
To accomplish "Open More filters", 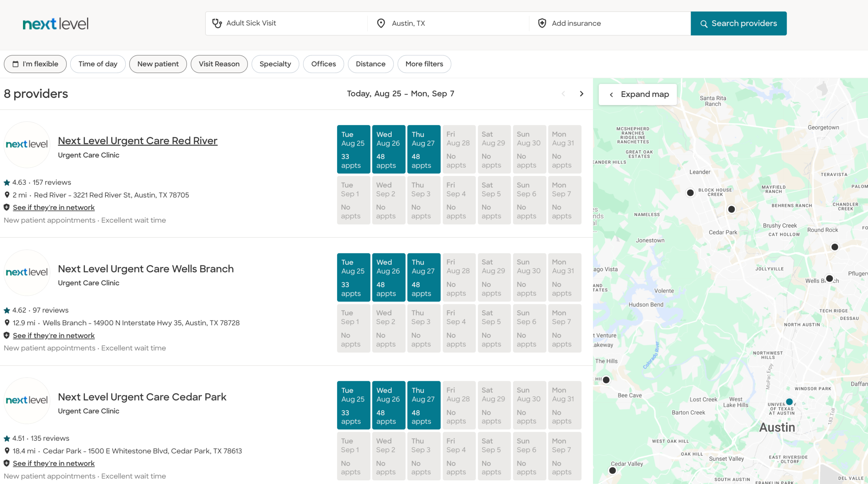I will [424, 64].
